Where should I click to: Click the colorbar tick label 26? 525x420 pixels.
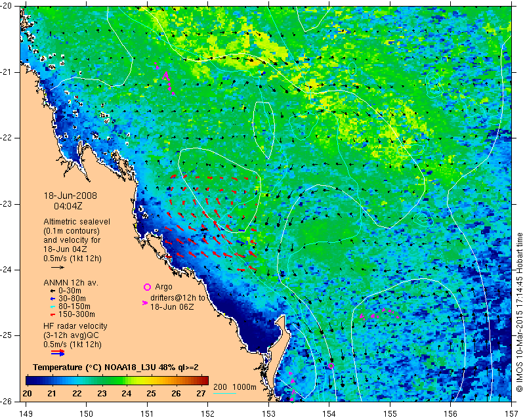pyautogui.click(x=176, y=393)
